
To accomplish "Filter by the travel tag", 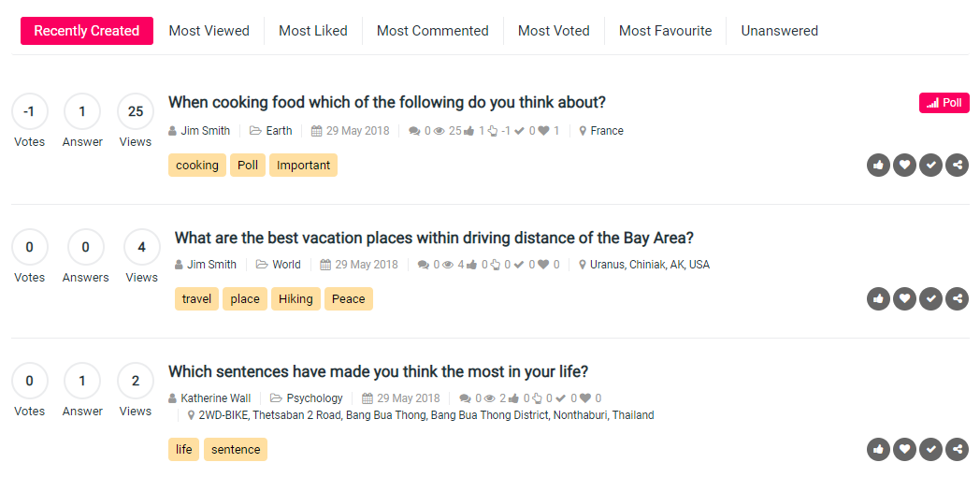I will 196,299.
